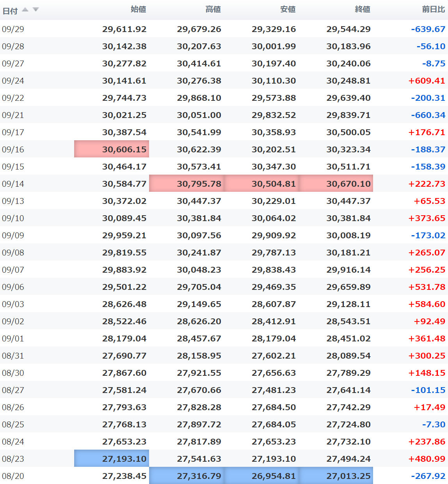
Task: Select change value +609.41
Action: (x=427, y=80)
